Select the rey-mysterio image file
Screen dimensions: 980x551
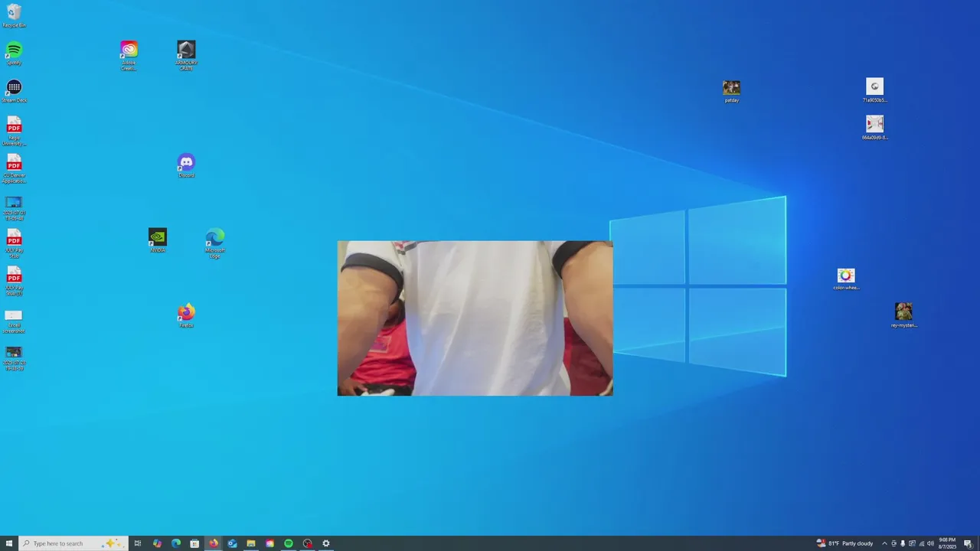(x=903, y=315)
